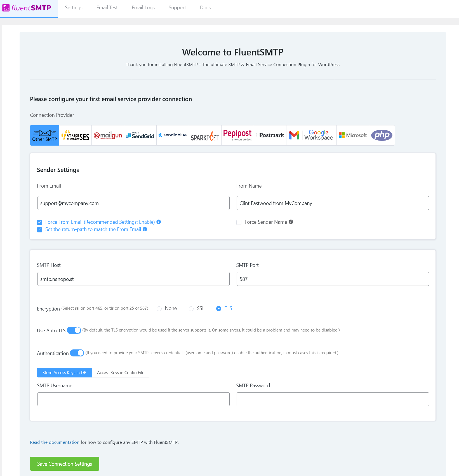Choose the Amazon SES provider

point(76,135)
